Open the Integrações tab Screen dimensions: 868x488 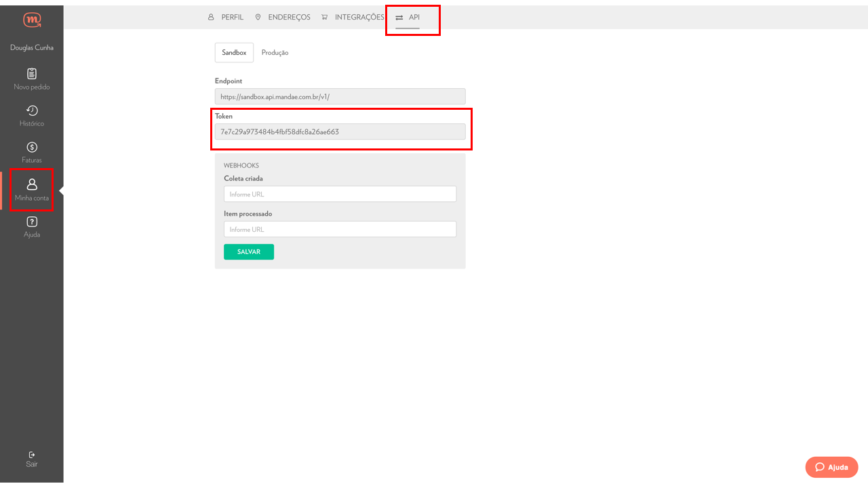353,18
